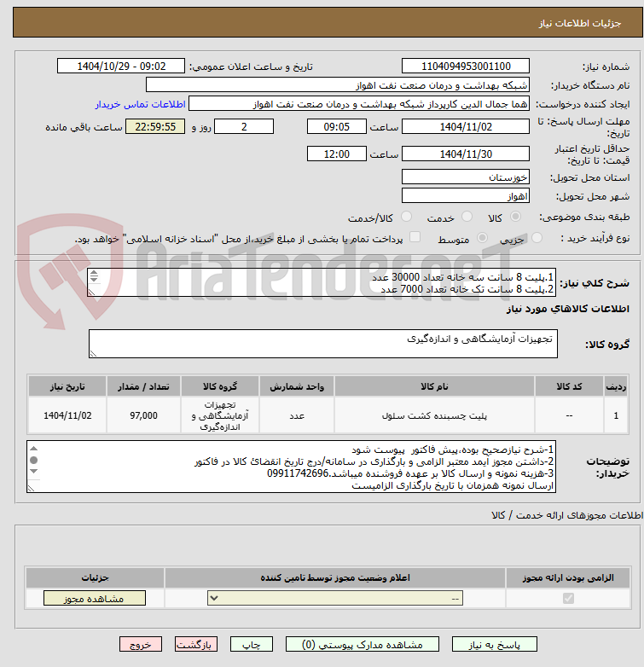The width and height of the screenshot is (644, 667).
Task: Click the description box scroll-up arrow
Action: coord(94,273)
